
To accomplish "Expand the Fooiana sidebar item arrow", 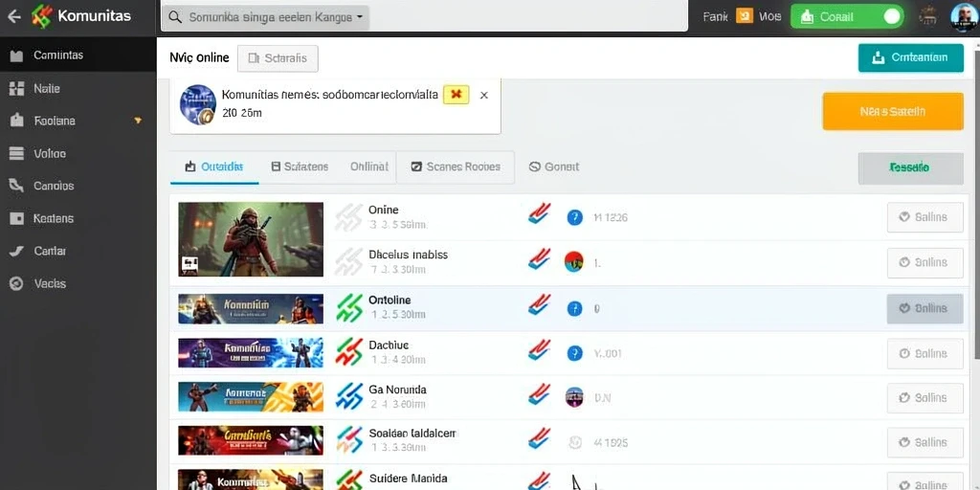I will (138, 121).
